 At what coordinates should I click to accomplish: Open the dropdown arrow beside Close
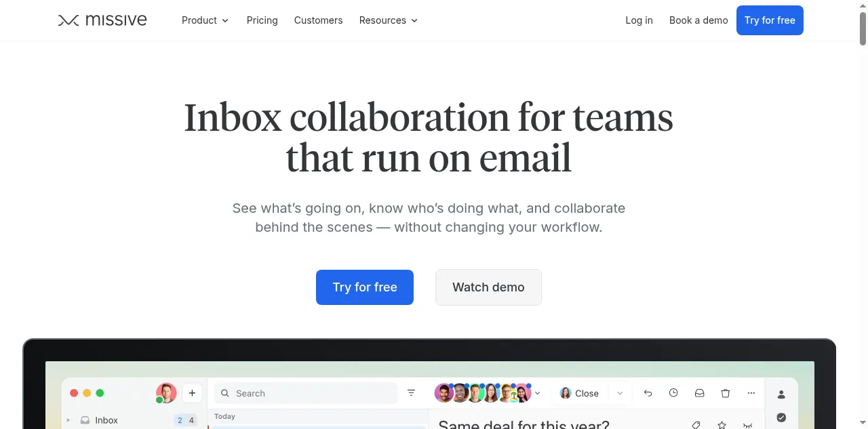620,393
